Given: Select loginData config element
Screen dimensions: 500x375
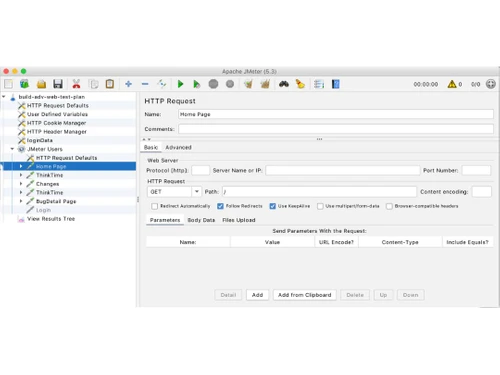Looking at the screenshot, I should point(40,140).
